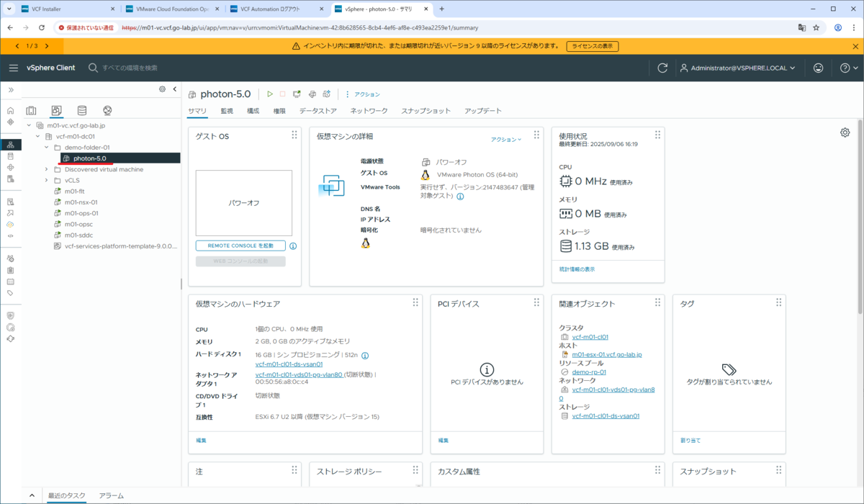
Task: Collapse the demo-folder-01 folder node
Action: 46,147
